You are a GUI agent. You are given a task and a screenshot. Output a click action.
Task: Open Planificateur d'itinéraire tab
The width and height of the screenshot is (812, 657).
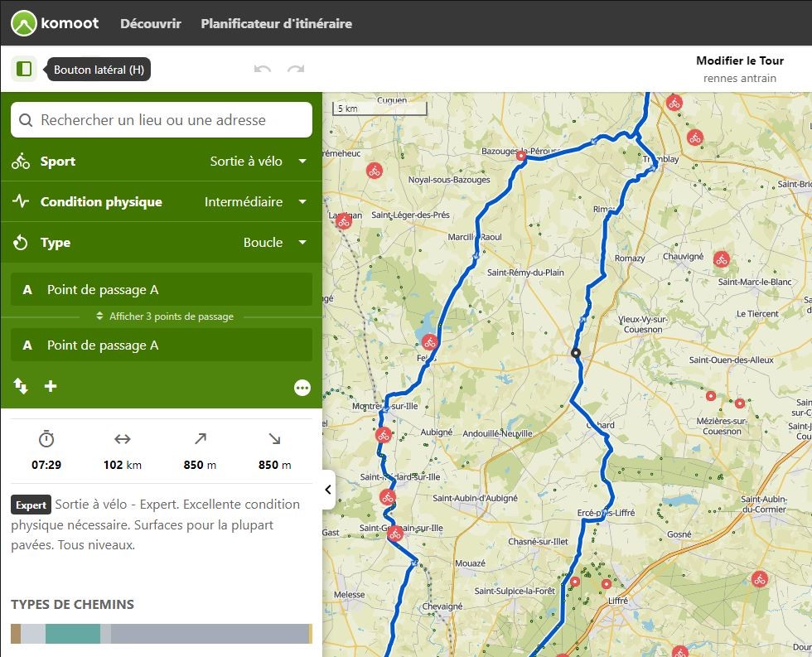pos(276,24)
